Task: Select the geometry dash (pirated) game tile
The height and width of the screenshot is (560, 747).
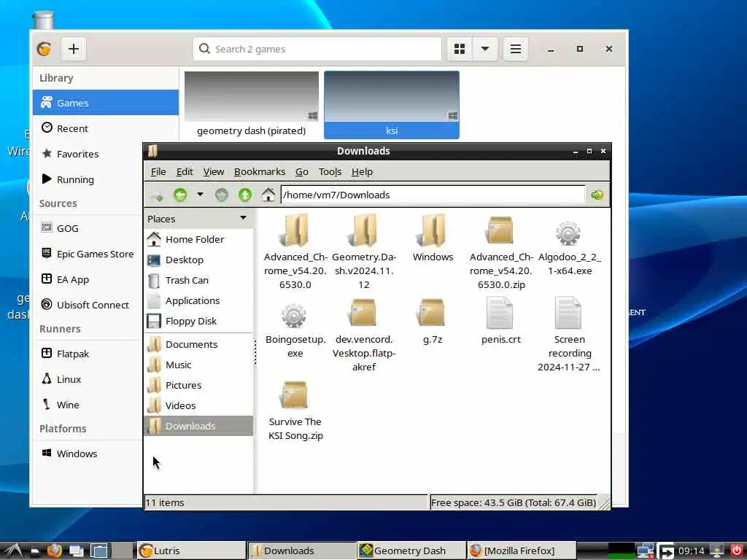Action: [252, 105]
